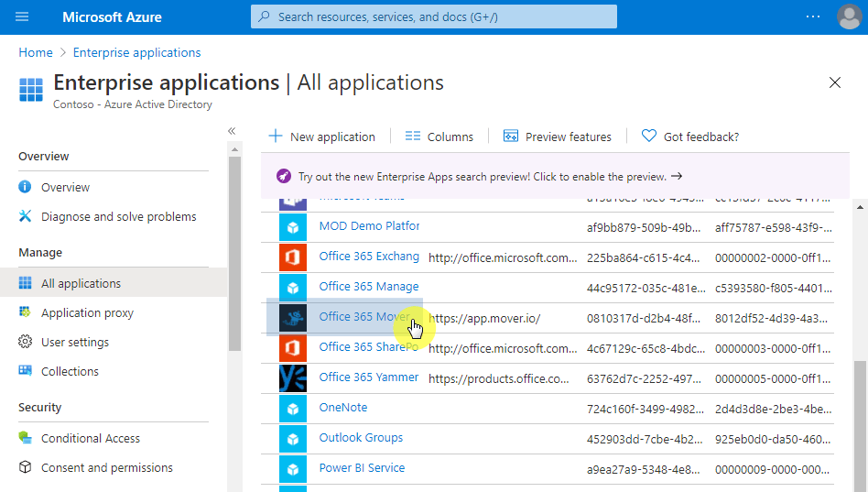Click the New application button

tap(321, 137)
